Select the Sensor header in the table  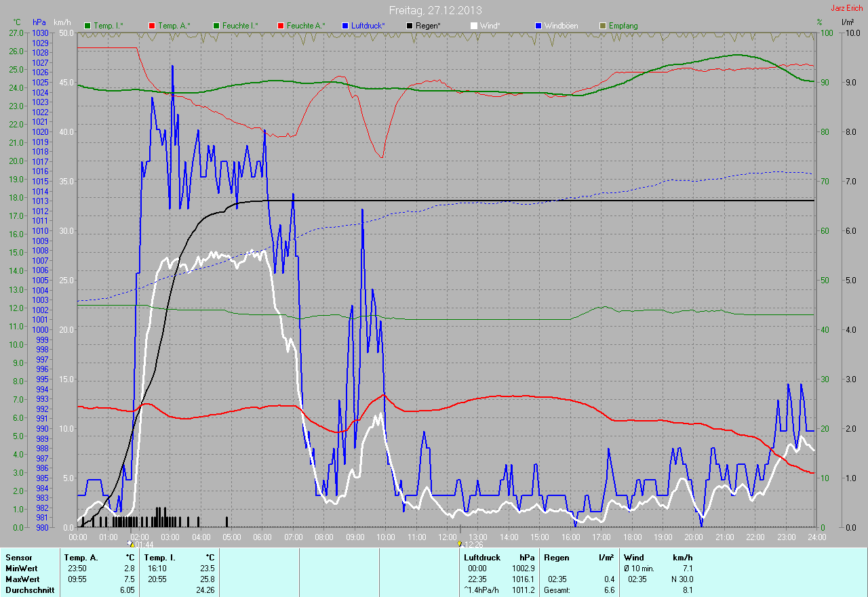pos(18,558)
